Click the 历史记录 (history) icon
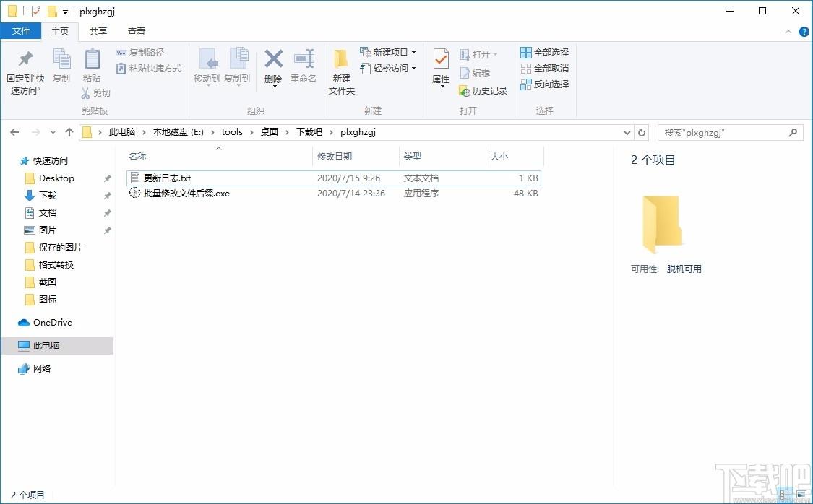This screenshot has width=813, height=504. coord(465,91)
